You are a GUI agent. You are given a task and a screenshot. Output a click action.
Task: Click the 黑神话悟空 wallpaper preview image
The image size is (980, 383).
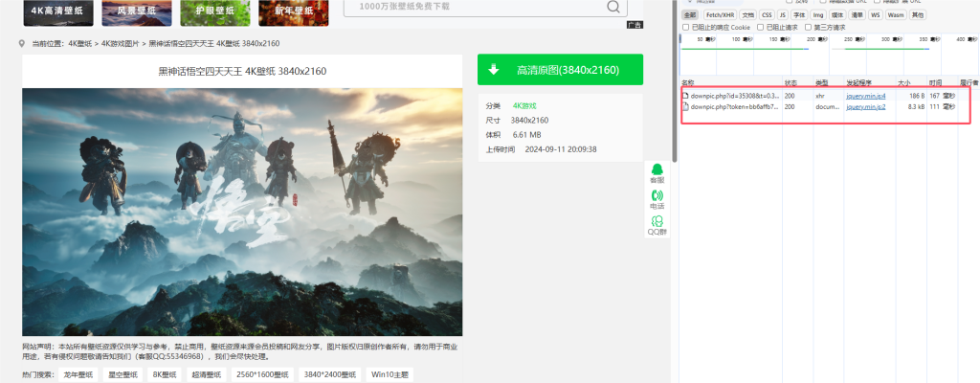point(242,212)
